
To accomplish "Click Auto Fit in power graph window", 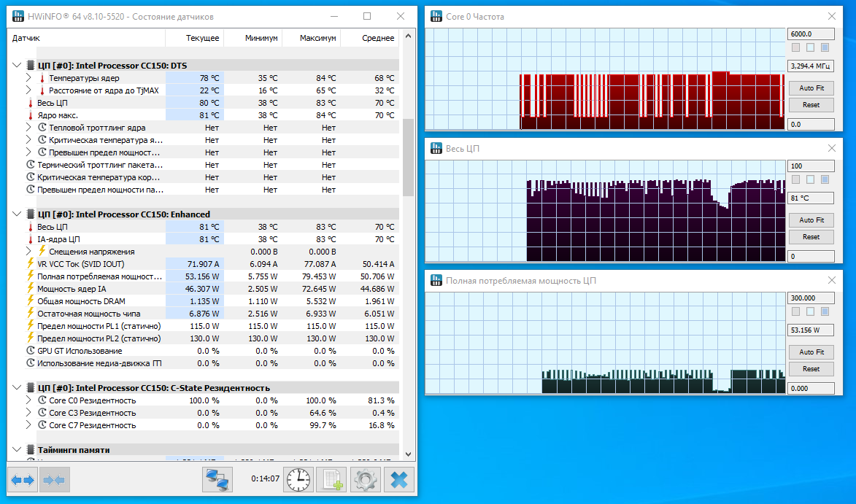I will (811, 352).
